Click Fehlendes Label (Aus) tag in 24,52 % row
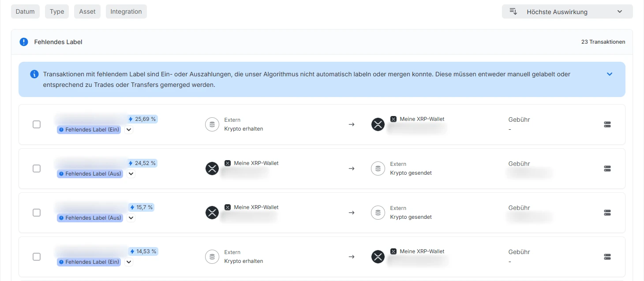This screenshot has height=281, width=644. click(90, 174)
